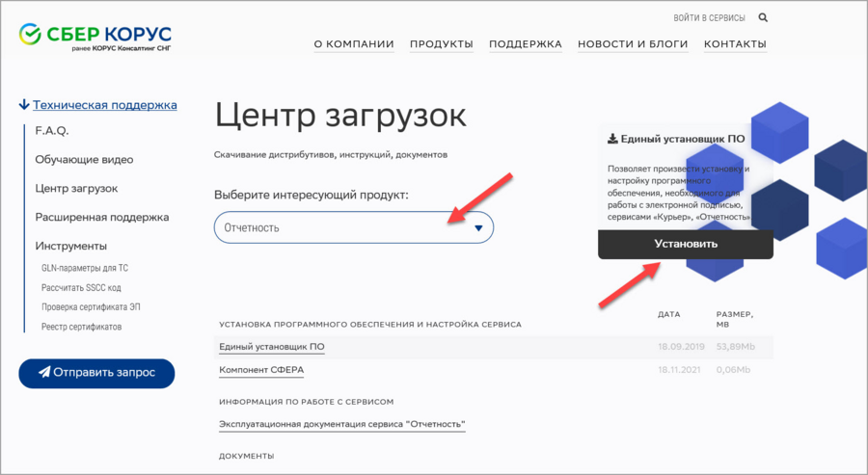The image size is (868, 475).
Task: Download Единый установщик ПО from the list
Action: [272, 347]
